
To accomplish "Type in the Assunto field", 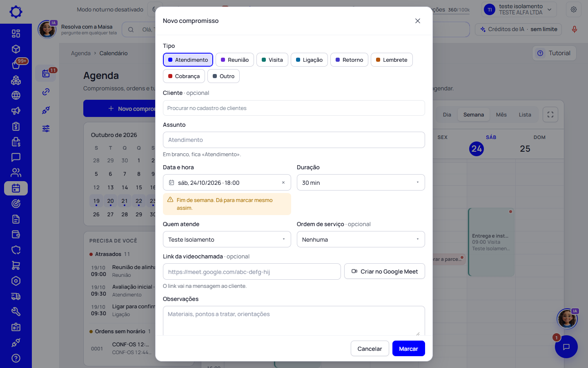I will 294,140.
